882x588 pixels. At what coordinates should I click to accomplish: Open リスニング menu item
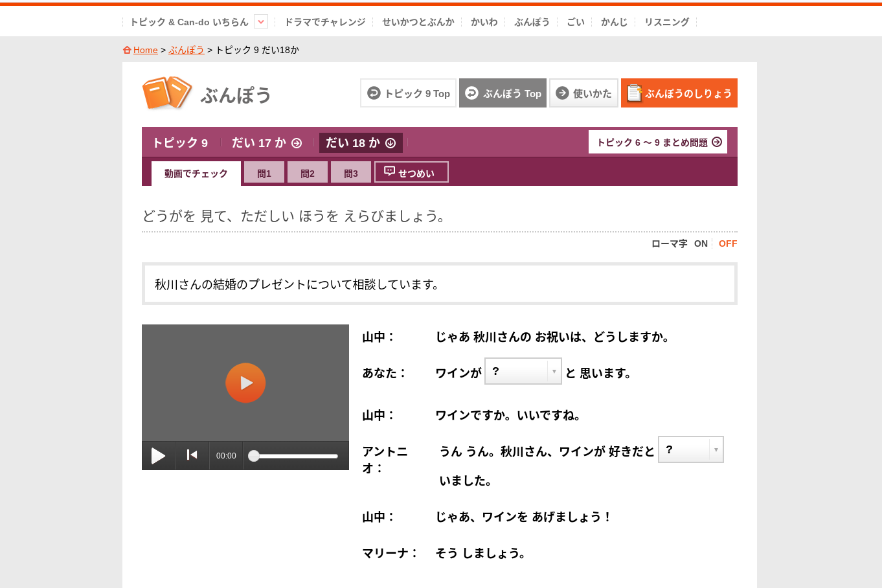(x=666, y=22)
